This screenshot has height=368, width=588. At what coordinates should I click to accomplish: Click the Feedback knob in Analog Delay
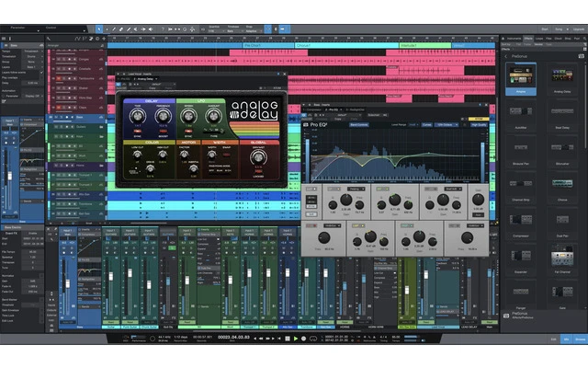163,117
